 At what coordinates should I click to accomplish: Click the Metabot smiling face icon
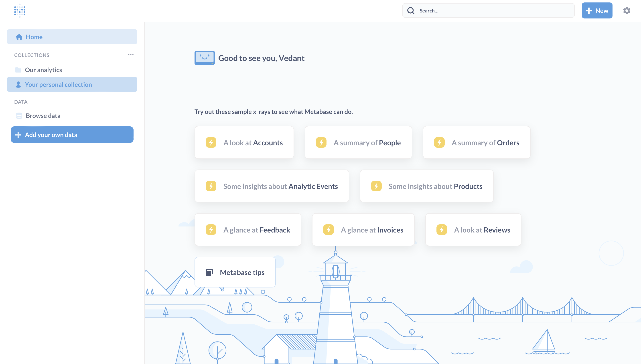click(205, 58)
